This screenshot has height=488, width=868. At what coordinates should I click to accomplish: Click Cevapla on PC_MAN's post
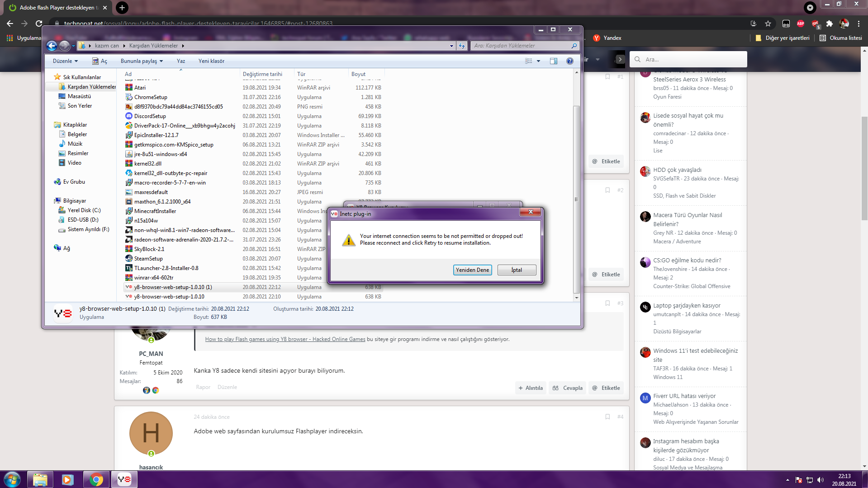click(x=568, y=388)
